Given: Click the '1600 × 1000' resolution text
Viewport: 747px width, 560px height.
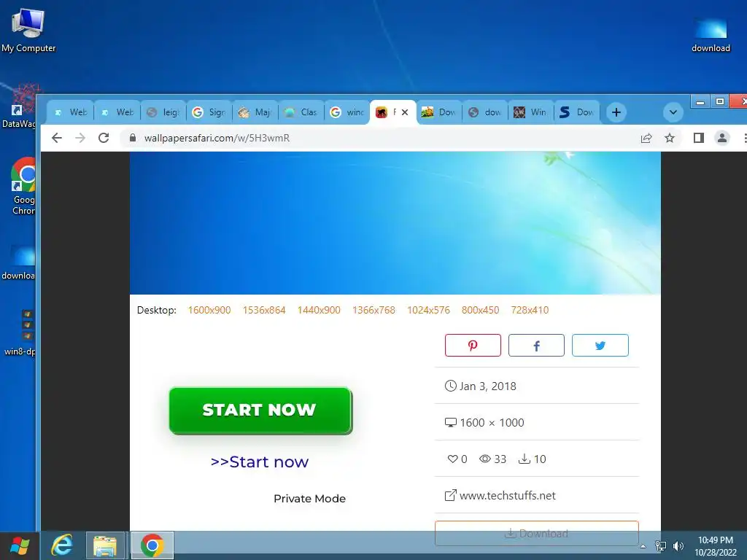Looking at the screenshot, I should tap(492, 422).
